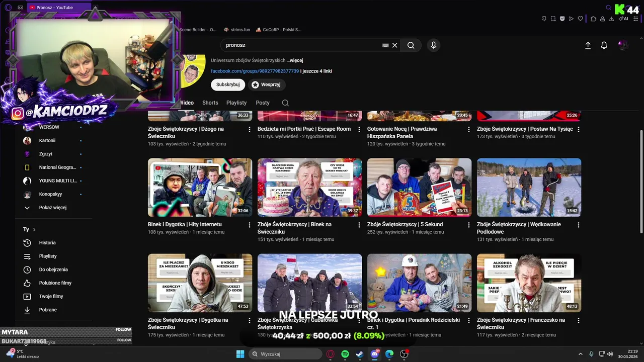This screenshot has width=644, height=362.
Task: Expand the Ty section chevron
Action: point(34,229)
